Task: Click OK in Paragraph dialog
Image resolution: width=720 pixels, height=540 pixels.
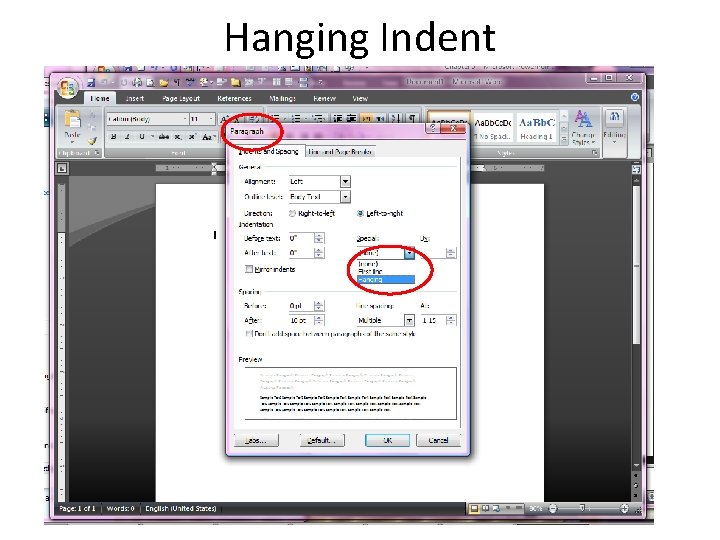Action: 388,440
